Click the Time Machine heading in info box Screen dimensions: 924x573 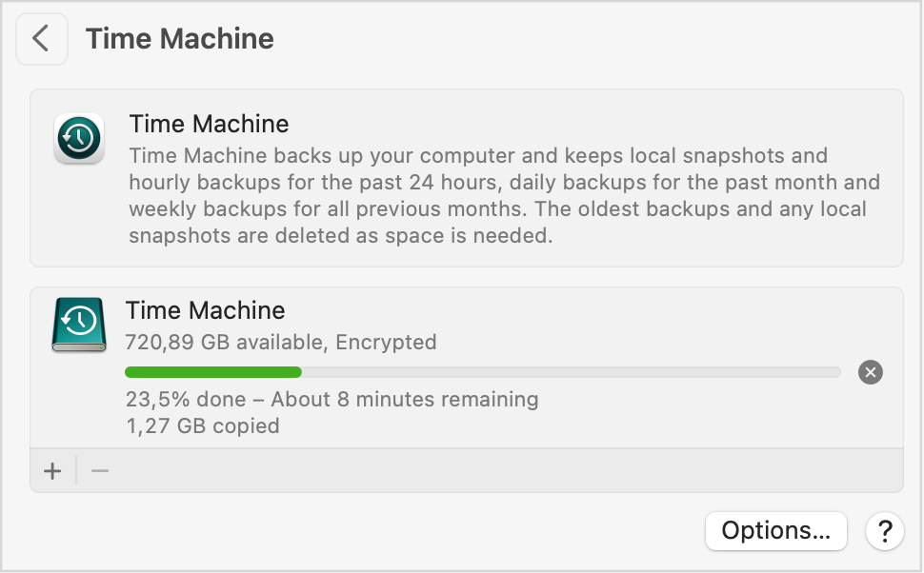point(210,124)
